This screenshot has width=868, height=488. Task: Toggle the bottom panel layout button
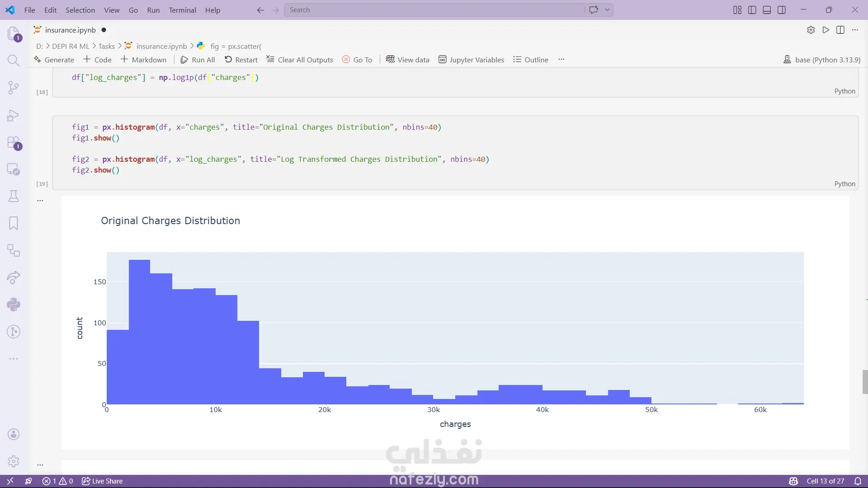coord(767,10)
